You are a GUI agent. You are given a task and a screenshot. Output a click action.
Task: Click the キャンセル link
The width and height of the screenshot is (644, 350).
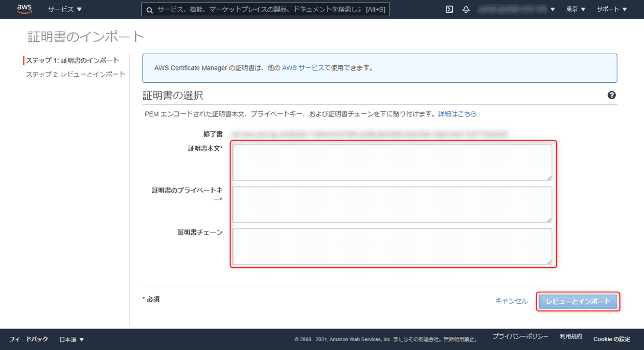[512, 301]
